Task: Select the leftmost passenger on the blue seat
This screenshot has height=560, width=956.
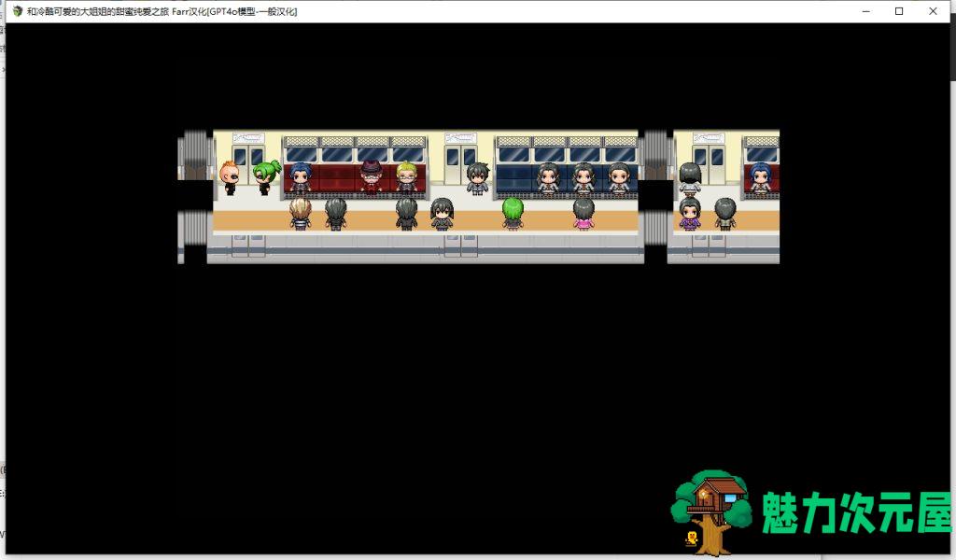Action: pos(548,178)
